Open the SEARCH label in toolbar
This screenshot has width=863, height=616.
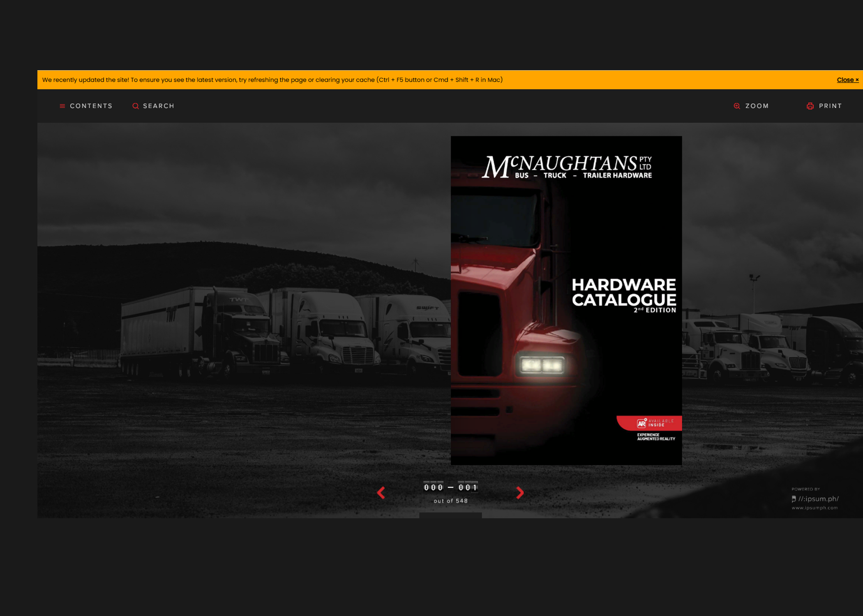click(159, 106)
